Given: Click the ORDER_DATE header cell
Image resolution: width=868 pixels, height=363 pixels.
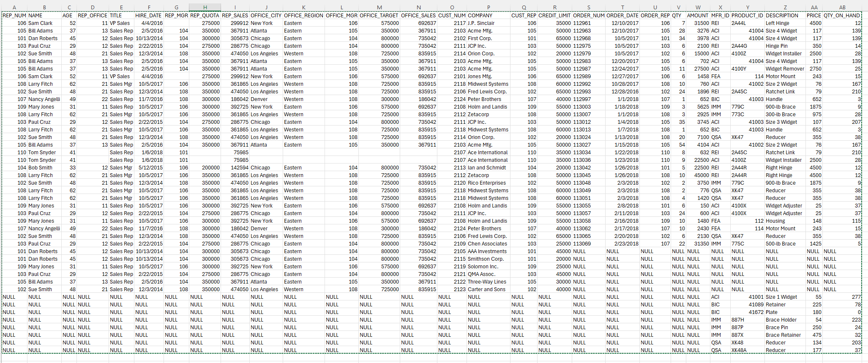Looking at the screenshot, I should (622, 15).
